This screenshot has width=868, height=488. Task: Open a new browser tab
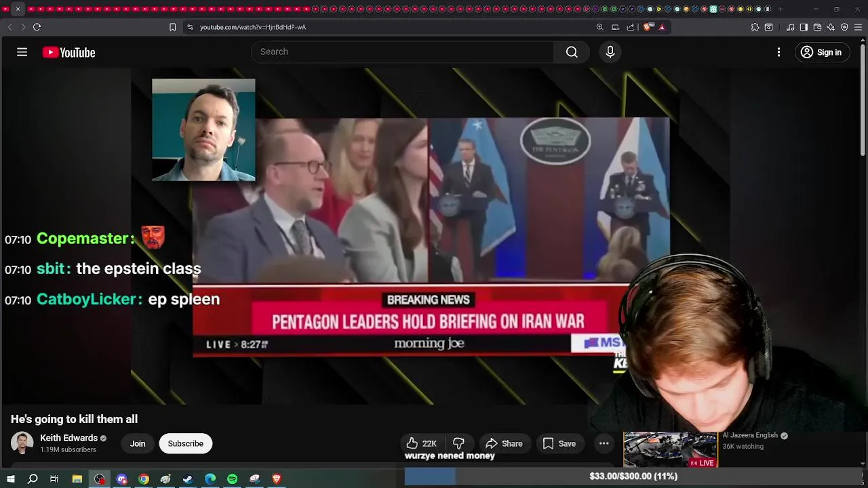tap(781, 9)
